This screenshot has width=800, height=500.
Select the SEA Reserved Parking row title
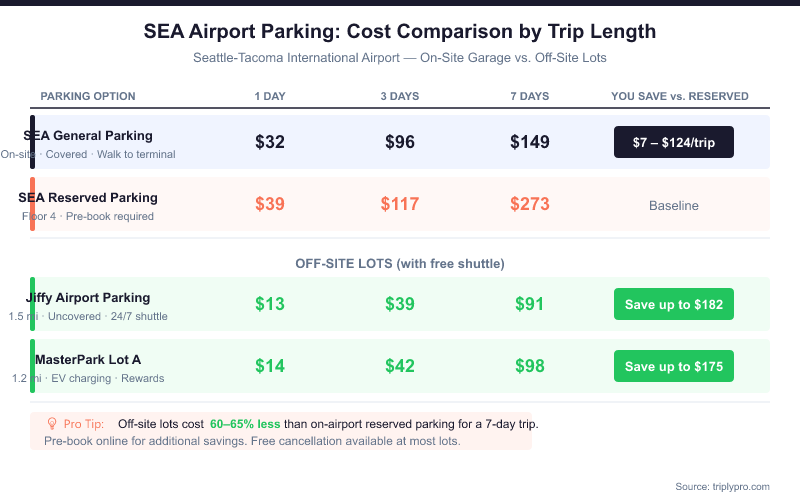88,197
